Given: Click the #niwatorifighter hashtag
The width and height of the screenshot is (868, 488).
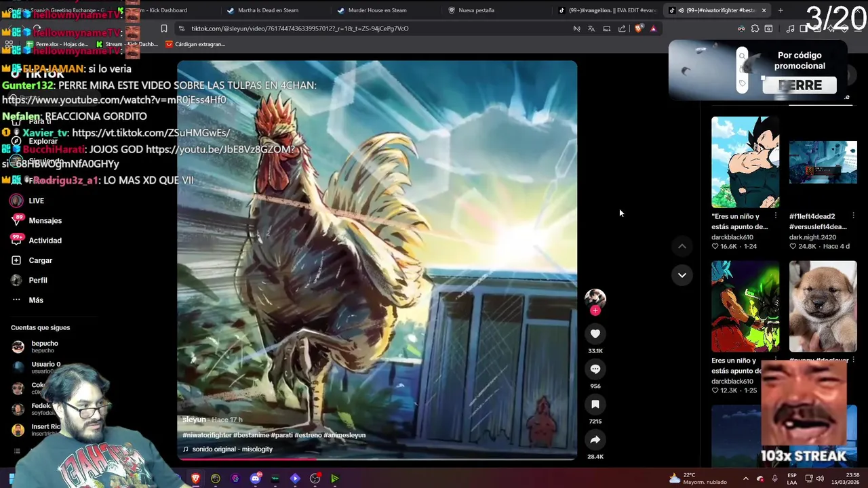Looking at the screenshot, I should (207, 435).
